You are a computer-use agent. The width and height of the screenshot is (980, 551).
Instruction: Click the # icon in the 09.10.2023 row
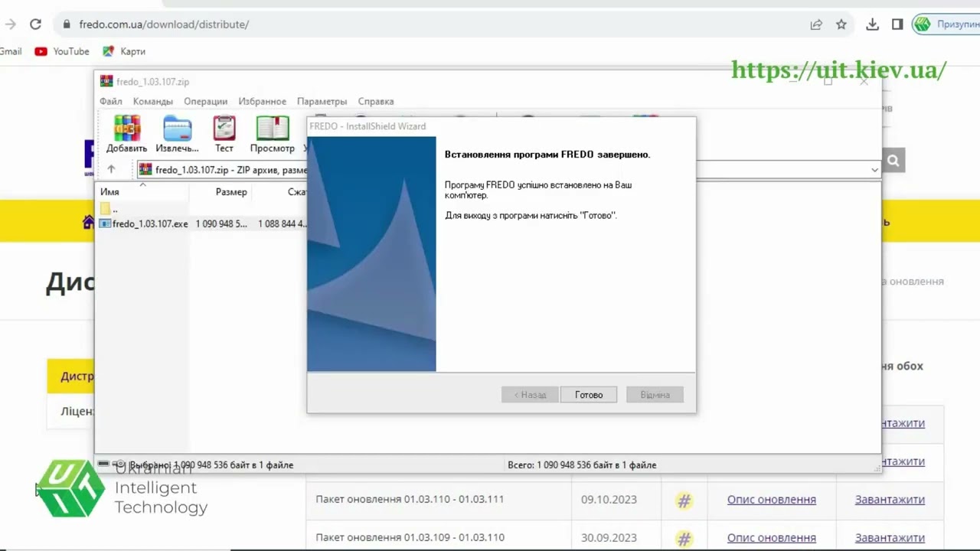coord(684,500)
